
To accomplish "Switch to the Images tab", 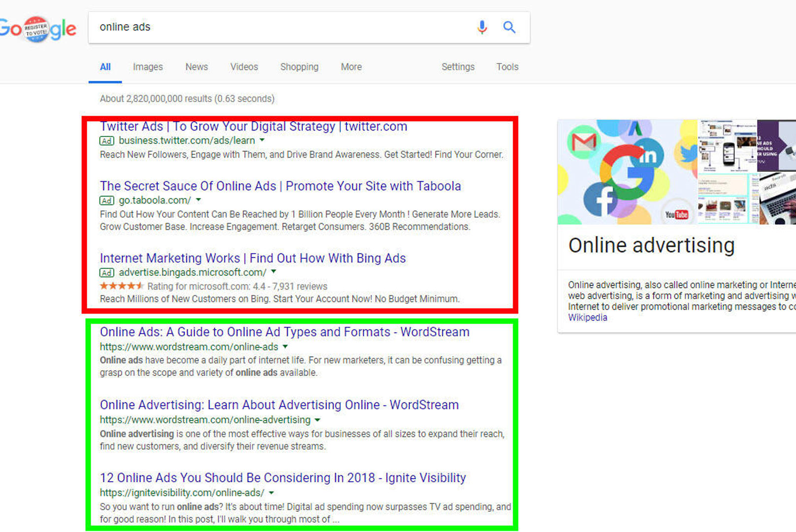I will 148,66.
